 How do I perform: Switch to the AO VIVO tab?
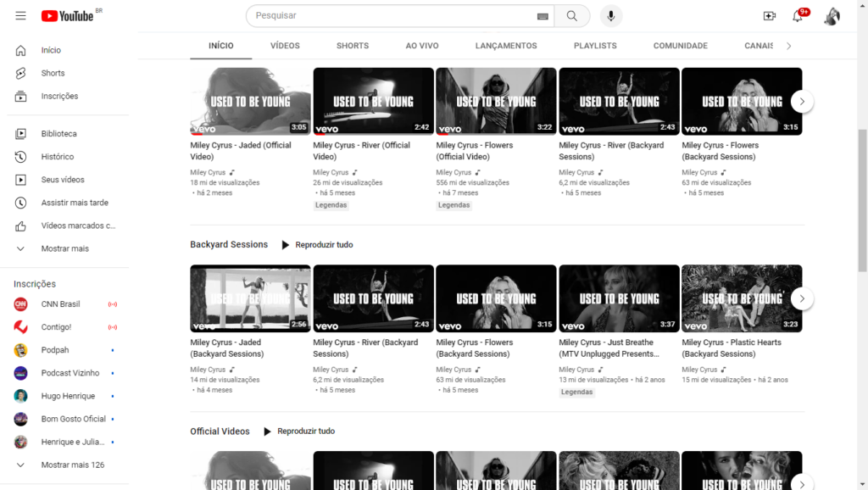pos(422,46)
